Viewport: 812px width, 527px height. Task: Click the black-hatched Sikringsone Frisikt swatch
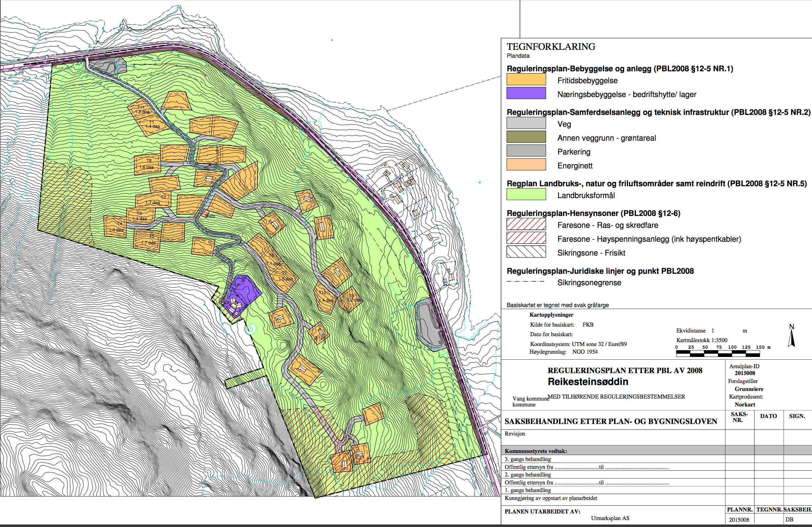[526, 252]
